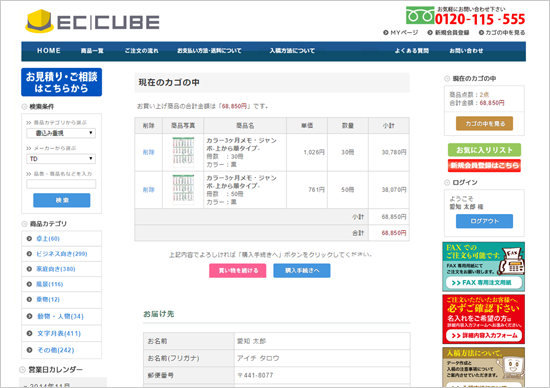Click the circle icon beside ログイン heading

(447, 182)
